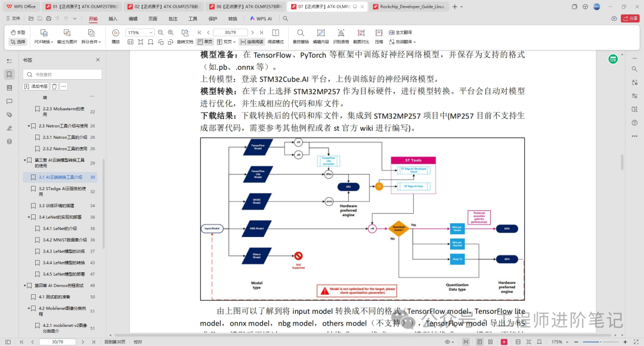This screenshot has width=644, height=346.
Task: Click the plus zoom button beside slider
Action: [x=625, y=342]
